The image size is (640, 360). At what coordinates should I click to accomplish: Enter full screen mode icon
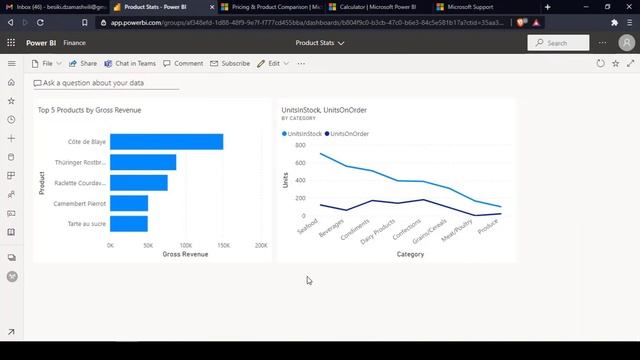[631, 63]
